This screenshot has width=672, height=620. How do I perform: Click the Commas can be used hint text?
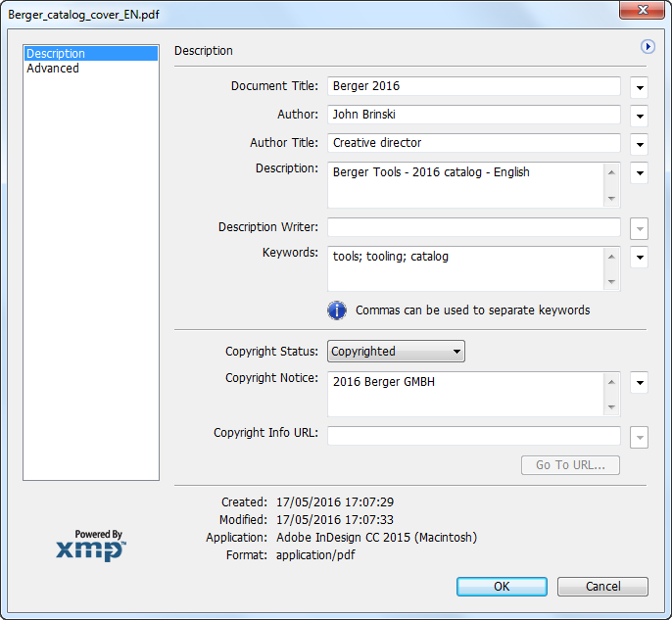pyautogui.click(x=473, y=310)
